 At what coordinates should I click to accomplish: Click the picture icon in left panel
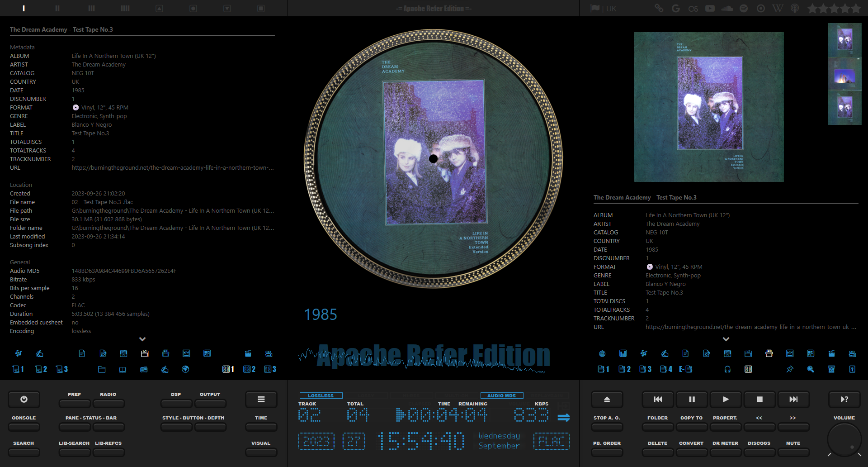tap(186, 353)
